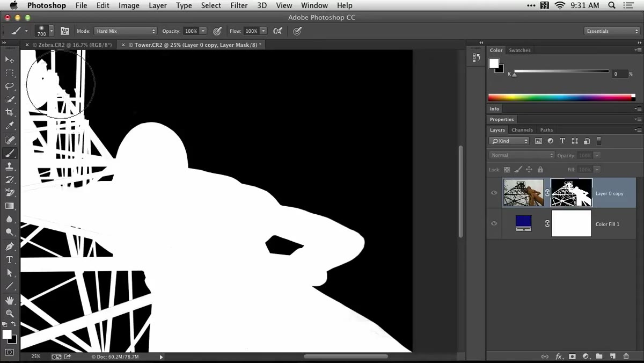Toggle lock transparent pixels

pos(507,170)
